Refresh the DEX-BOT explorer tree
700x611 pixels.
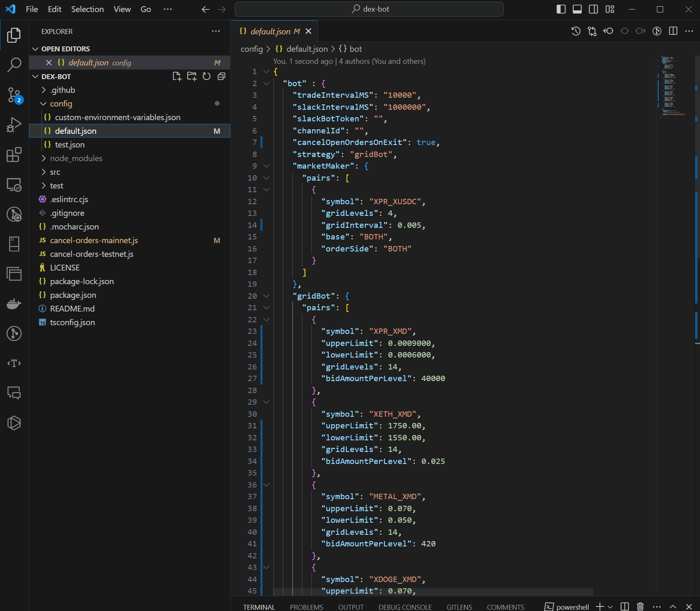pyautogui.click(x=207, y=76)
